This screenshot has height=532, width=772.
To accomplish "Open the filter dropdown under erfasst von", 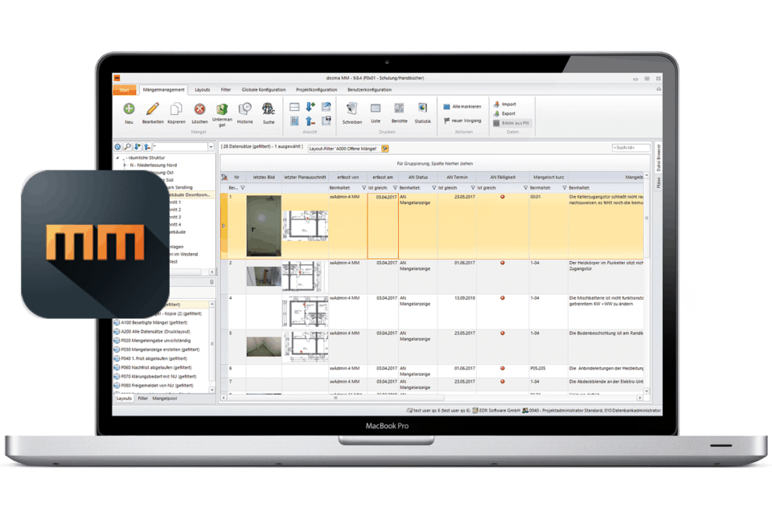I will click(x=363, y=188).
